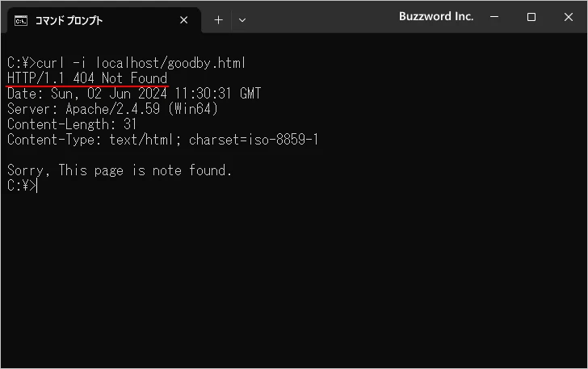
Task: Open a new terminal tab
Action: tap(218, 20)
